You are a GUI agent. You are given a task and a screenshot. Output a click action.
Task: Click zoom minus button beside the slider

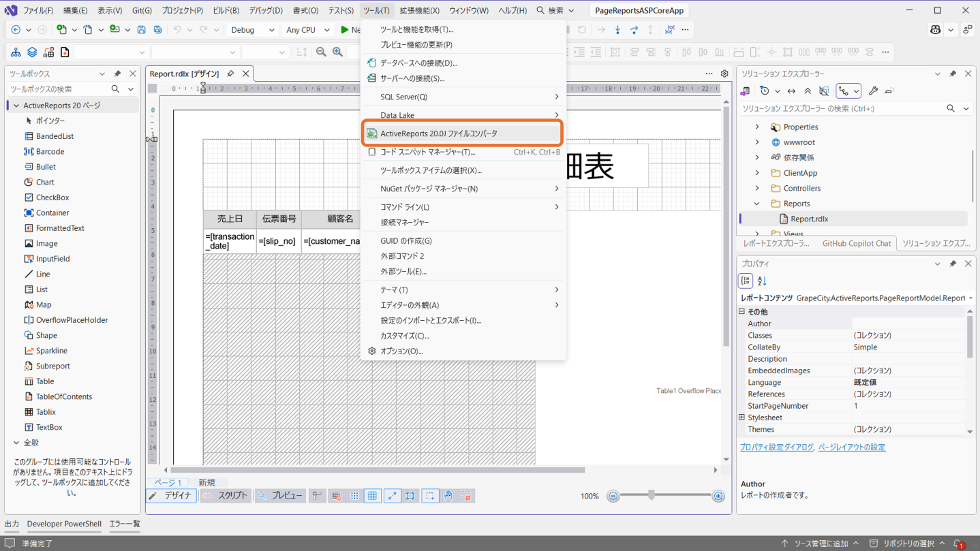(613, 497)
